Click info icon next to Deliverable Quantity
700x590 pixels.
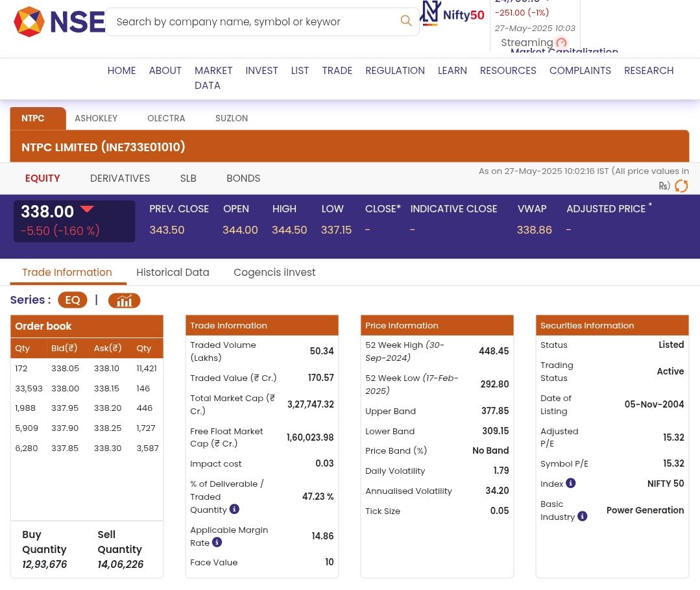pyautogui.click(x=234, y=510)
